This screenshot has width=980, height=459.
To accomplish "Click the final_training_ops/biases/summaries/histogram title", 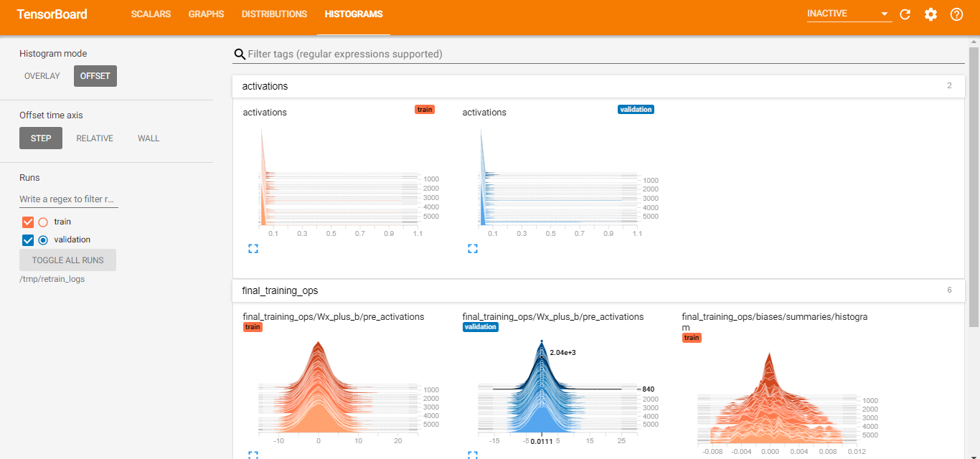I will 775,322.
